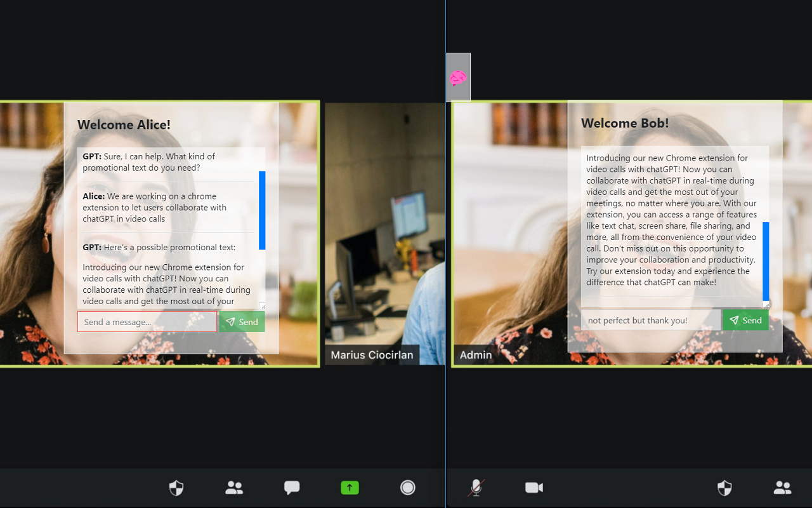This screenshot has width=812, height=508.
Task: Open Participants in right call toolbar
Action: pos(782,488)
